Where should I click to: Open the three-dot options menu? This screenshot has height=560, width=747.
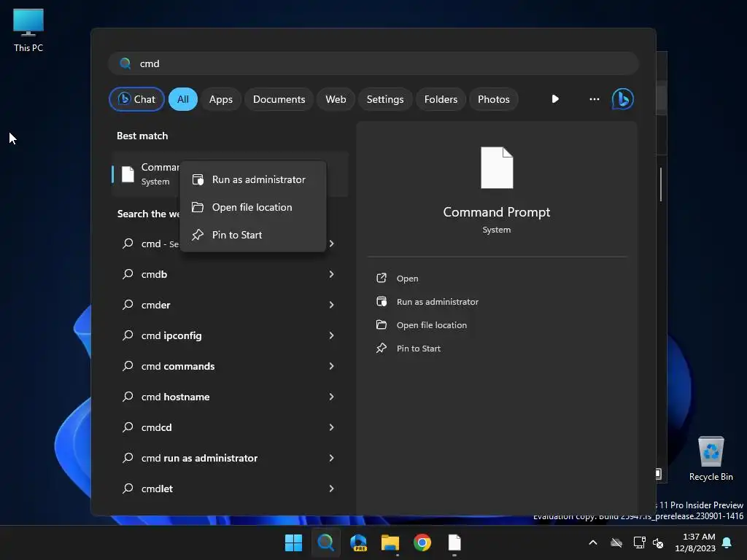594,99
